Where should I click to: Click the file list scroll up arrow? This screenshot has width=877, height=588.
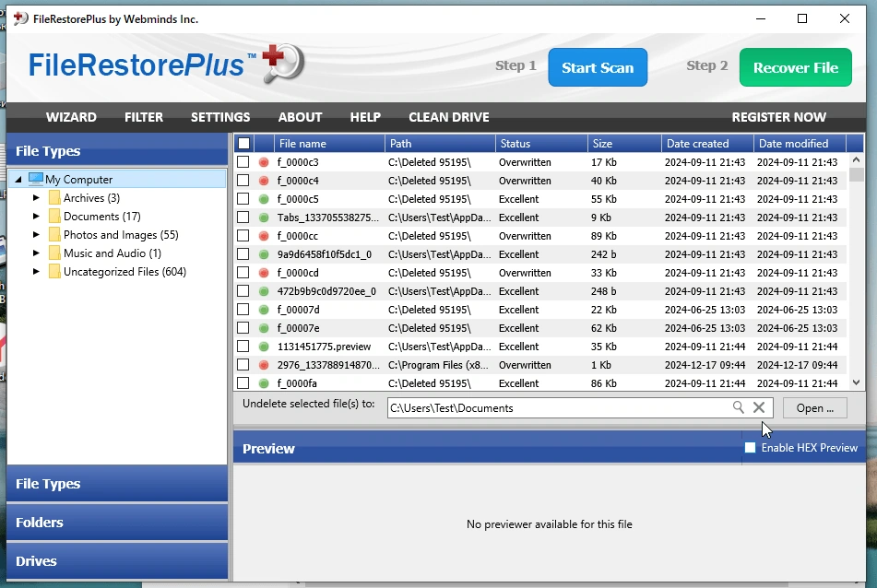tap(857, 159)
